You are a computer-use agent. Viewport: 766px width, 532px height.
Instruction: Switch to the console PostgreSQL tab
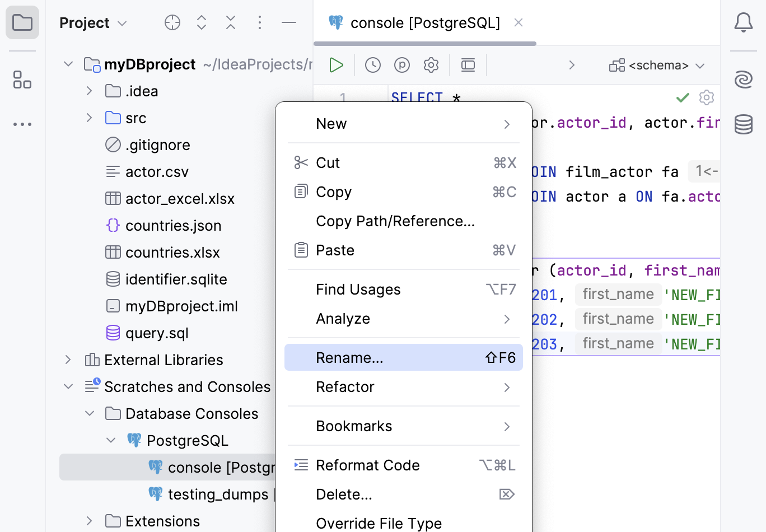[426, 22]
